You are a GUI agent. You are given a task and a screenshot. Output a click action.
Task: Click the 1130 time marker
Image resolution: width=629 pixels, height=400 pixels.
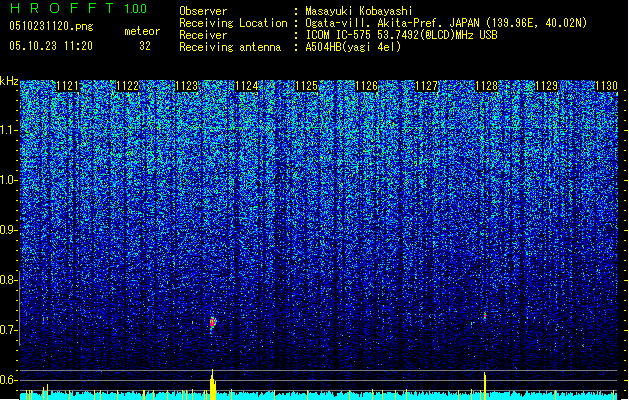point(606,86)
